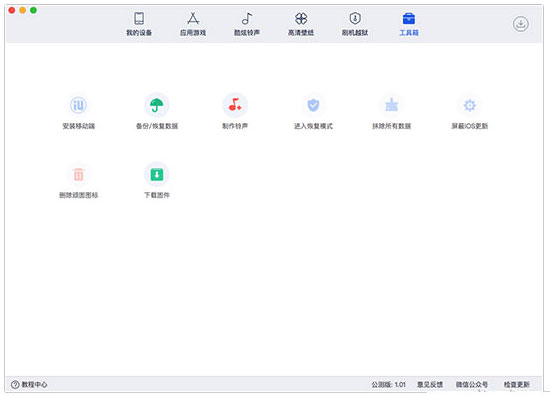
Task: Click 进入恢复模式 shield icon
Action: [x=313, y=105]
